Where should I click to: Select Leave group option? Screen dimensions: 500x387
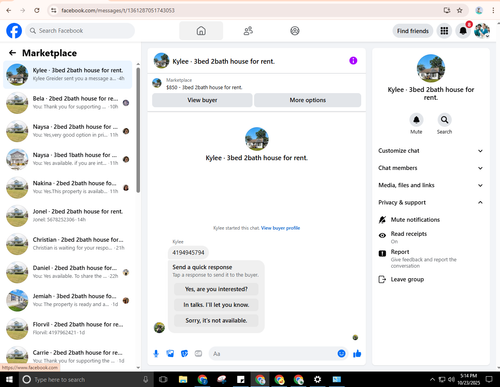pyautogui.click(x=430, y=279)
